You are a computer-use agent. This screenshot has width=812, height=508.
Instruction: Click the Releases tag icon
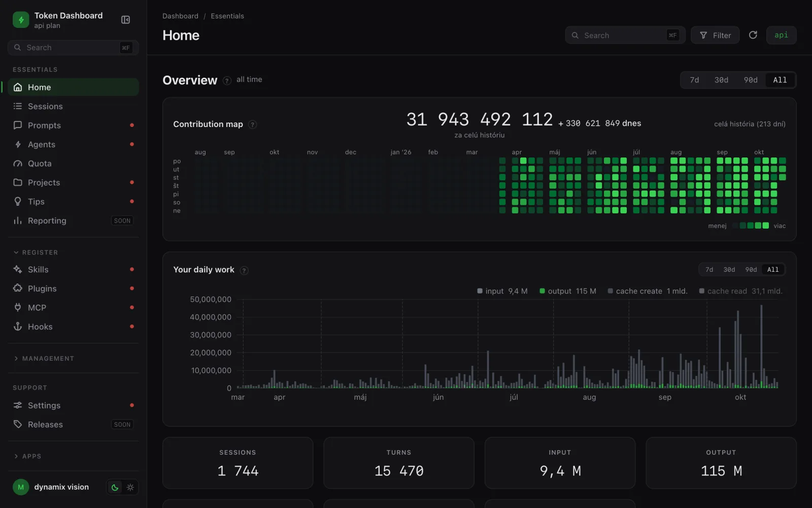[x=18, y=424]
